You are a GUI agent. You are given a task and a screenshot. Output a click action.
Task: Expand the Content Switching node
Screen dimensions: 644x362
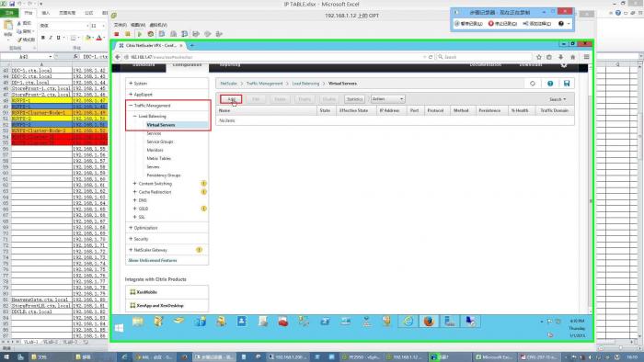click(x=134, y=184)
